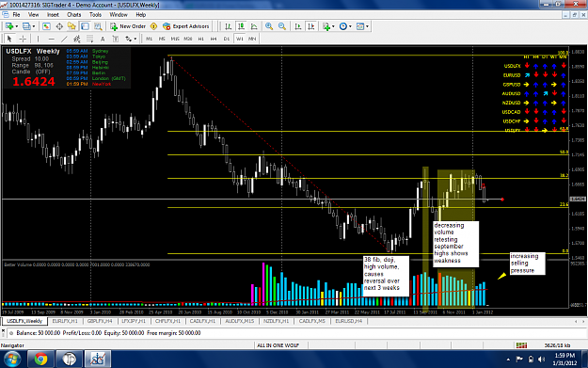Toggle the Navigator star-folder panel
The height and width of the screenshot is (368, 588).
pyautogui.click(x=72, y=26)
